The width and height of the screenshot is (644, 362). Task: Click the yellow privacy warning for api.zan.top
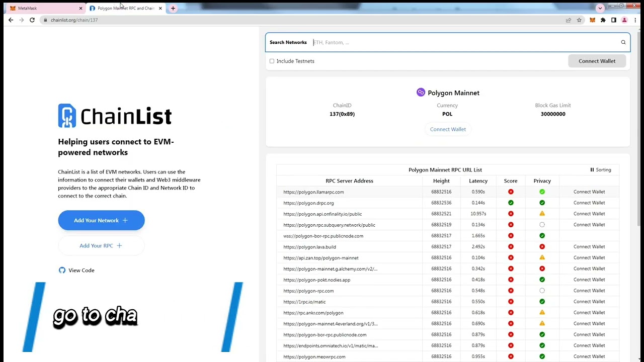point(542,257)
